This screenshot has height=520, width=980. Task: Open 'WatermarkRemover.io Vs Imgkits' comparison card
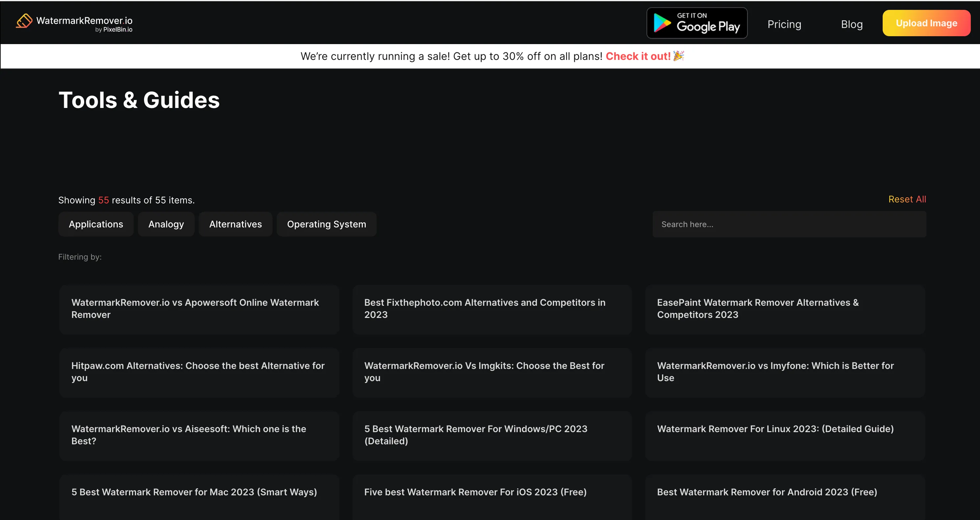[x=492, y=372]
